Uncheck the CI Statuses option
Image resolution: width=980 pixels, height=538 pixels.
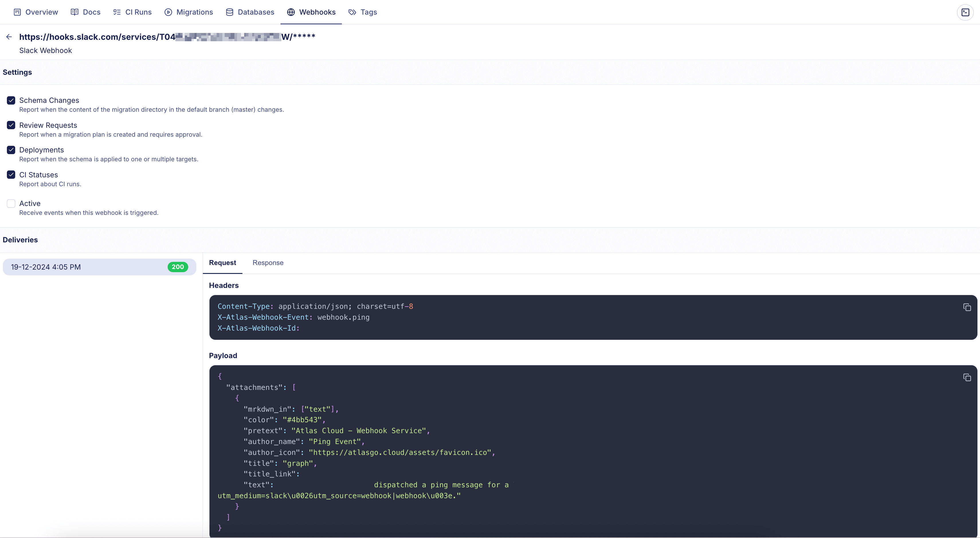point(11,174)
